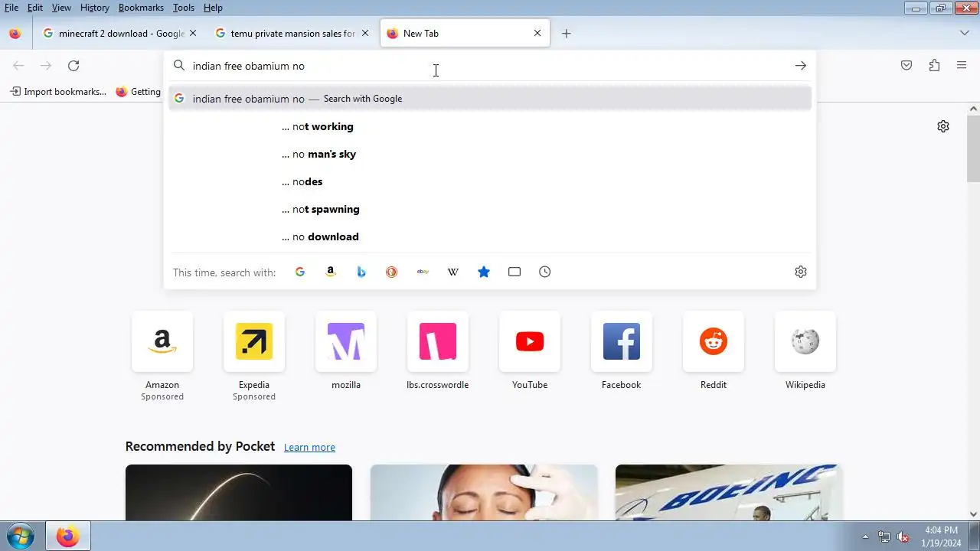
Task: Choose the 'not spawning' suggestion
Action: 490,209
